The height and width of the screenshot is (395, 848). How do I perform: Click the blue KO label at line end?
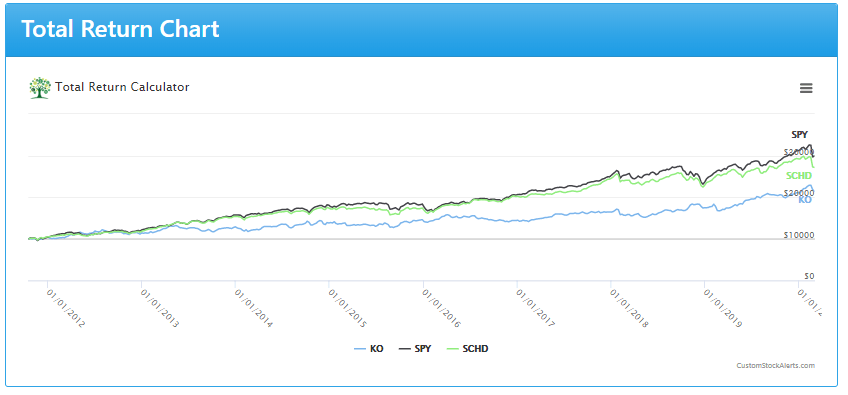click(805, 200)
